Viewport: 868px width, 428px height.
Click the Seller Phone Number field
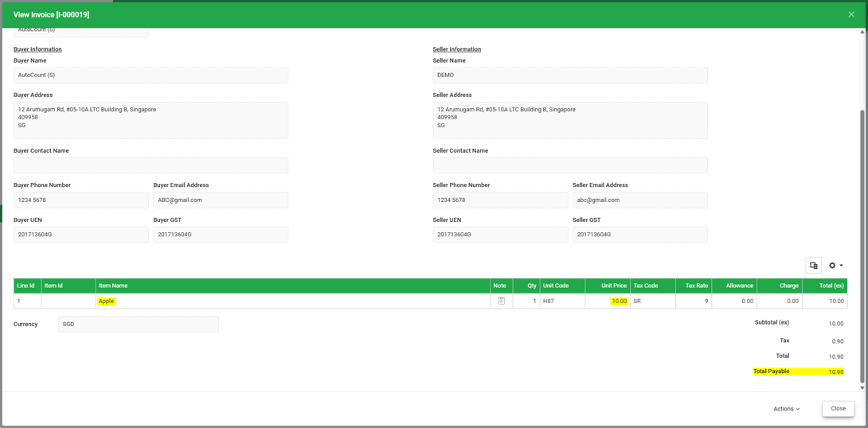point(500,200)
